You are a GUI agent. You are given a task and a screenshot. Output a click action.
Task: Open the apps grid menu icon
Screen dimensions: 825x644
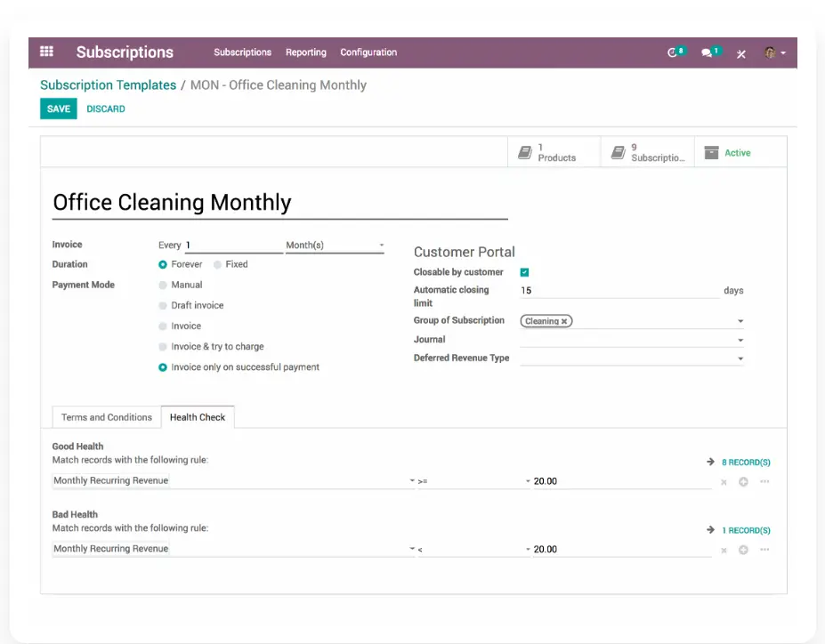(46, 52)
